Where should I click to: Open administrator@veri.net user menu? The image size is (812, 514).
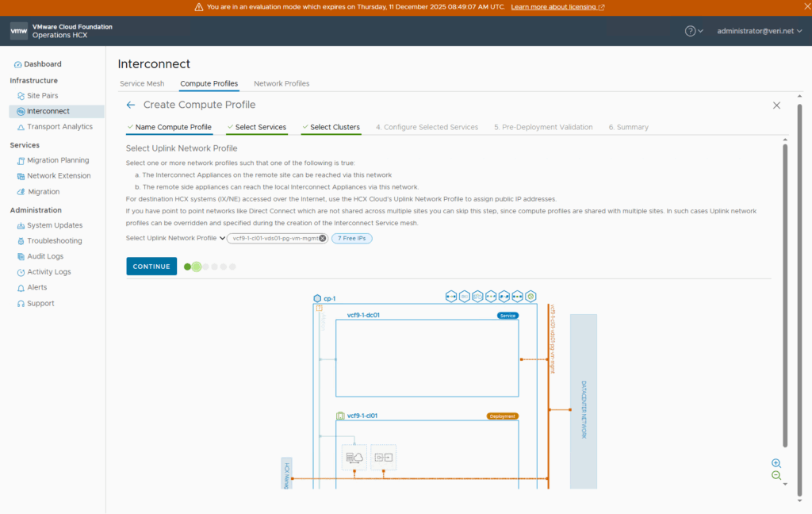click(759, 31)
